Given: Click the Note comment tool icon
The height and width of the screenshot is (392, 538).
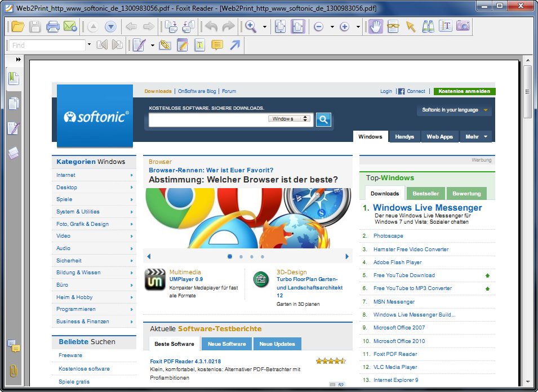Looking at the screenshot, I should (x=217, y=45).
